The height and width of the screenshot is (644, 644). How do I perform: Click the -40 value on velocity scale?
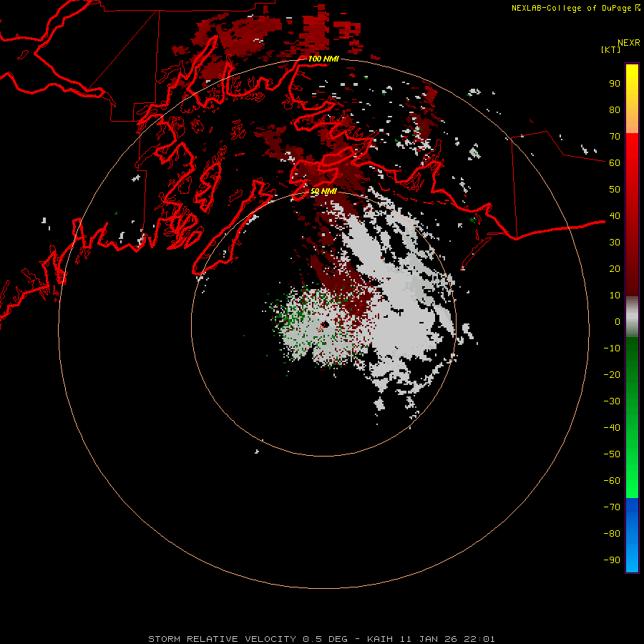(x=612, y=428)
